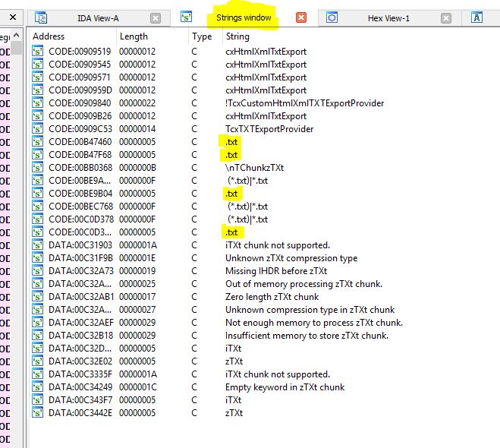500x448 pixels.
Task: Sort by the Address column header
Action: coord(49,36)
